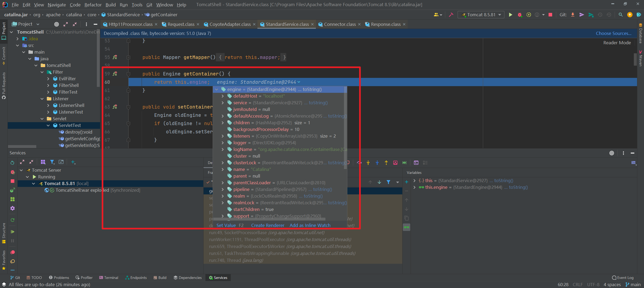Toggle the red breakpoint circle in Services sidebar

[x=12, y=252]
